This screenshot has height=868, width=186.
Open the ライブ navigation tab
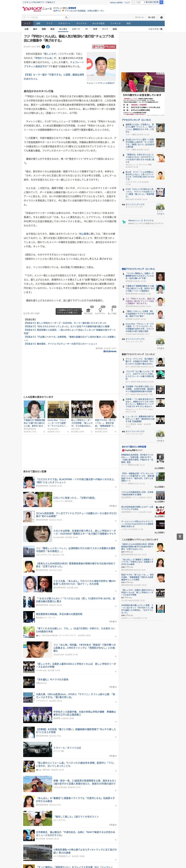point(49,24)
